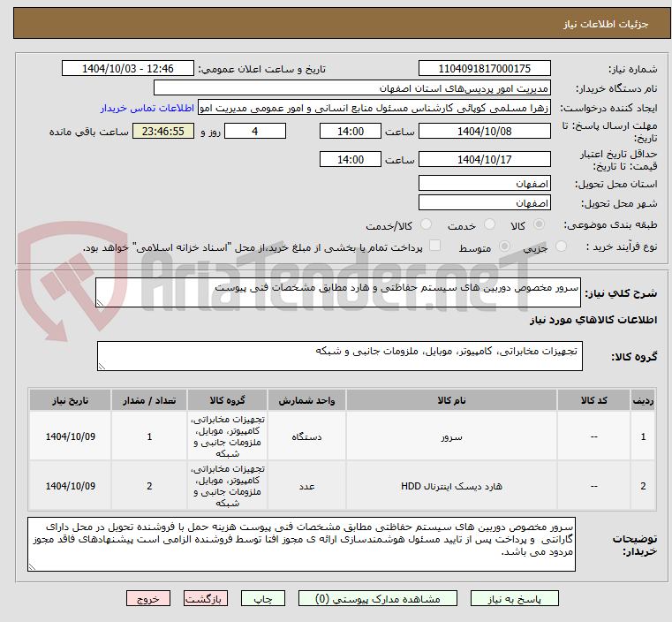
Task: Click the شماره نیاز field 1104091817000175
Action: [x=484, y=69]
